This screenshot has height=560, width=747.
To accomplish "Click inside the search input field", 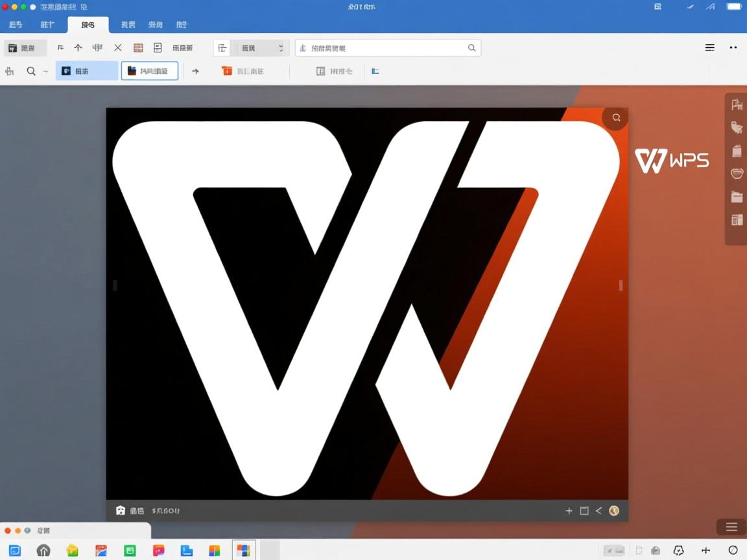I will pyautogui.click(x=383, y=48).
